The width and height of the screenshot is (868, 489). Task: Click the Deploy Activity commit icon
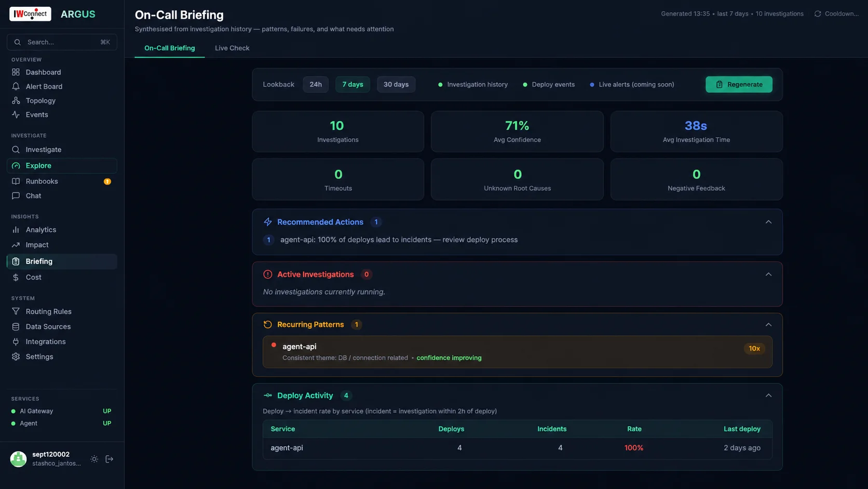coord(268,395)
